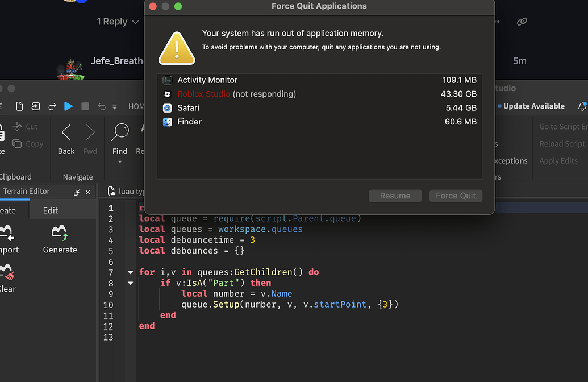Select the Generate terrain tool
The width and height of the screenshot is (588, 382).
pyautogui.click(x=60, y=239)
